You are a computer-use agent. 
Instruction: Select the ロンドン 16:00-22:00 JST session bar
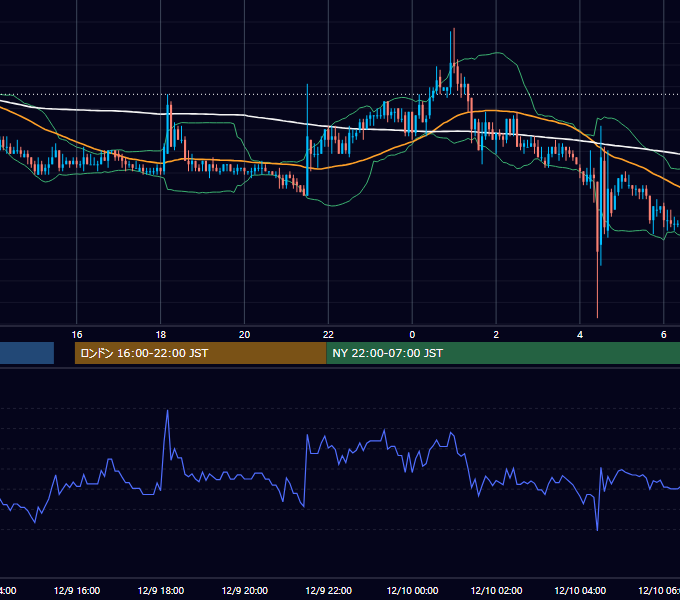200,353
